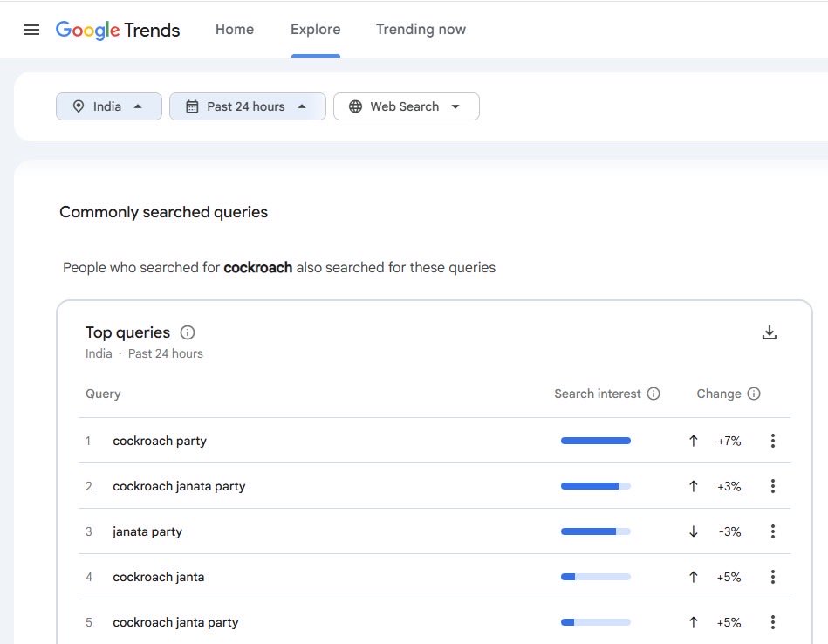Click the Change column header text

719,394
